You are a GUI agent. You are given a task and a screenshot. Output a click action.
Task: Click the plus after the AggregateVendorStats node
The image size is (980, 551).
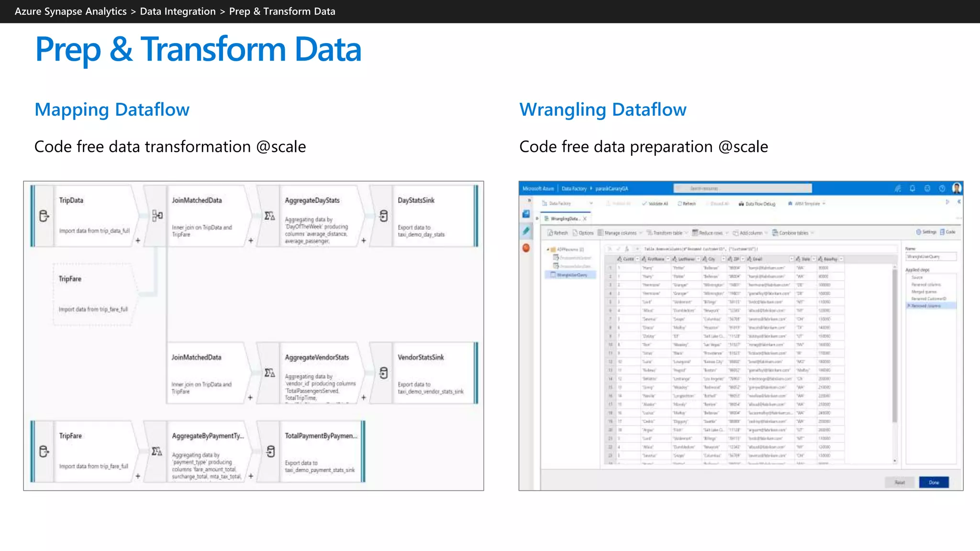pyautogui.click(x=364, y=397)
